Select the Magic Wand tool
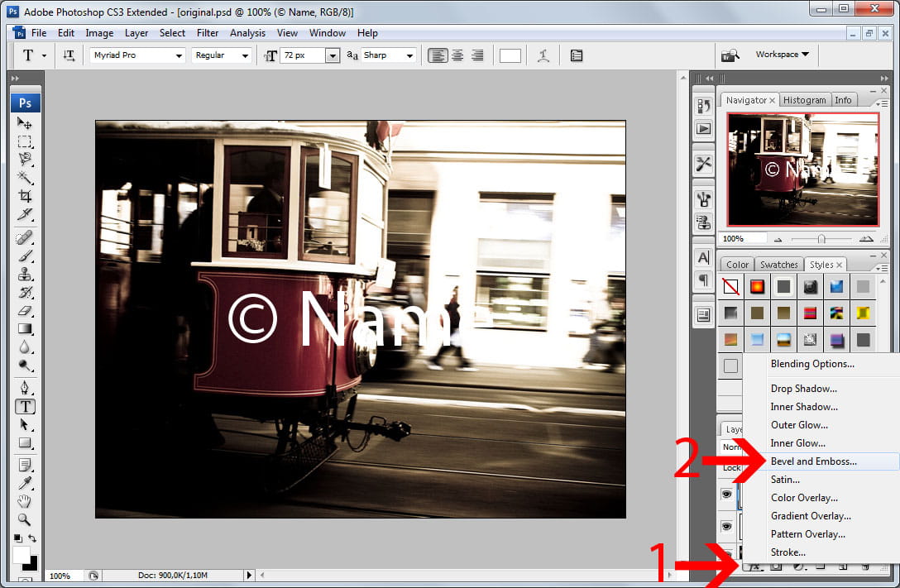900x588 pixels. pos(25,177)
